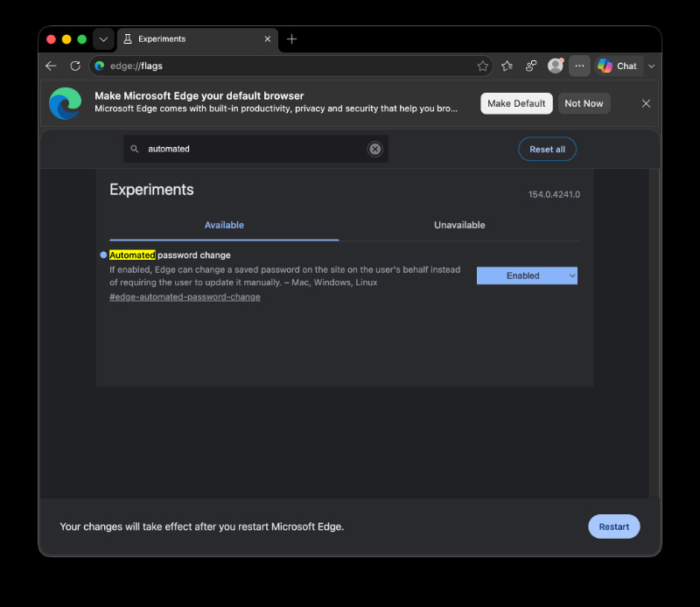Open Copilot Chat
The width and height of the screenshot is (700, 607).
618,66
